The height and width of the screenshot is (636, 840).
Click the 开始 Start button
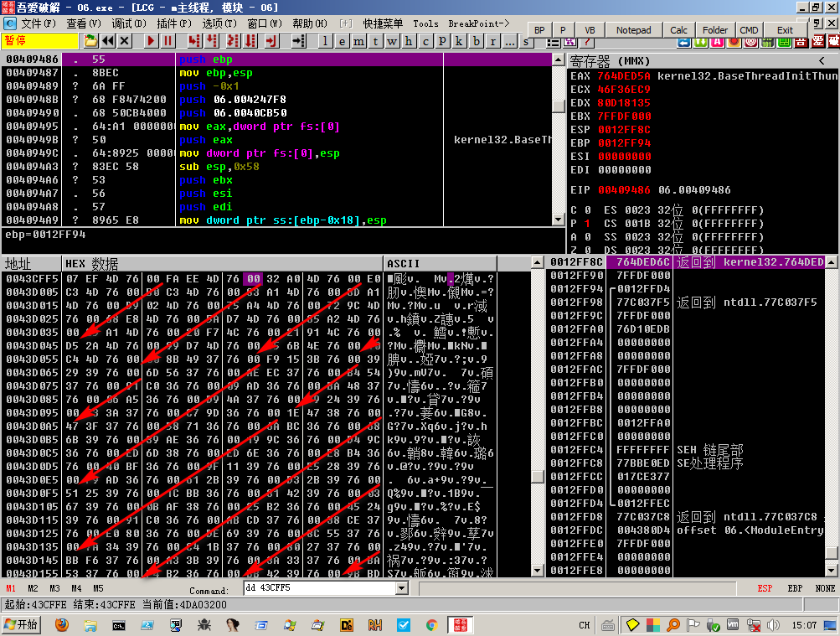(x=22, y=625)
